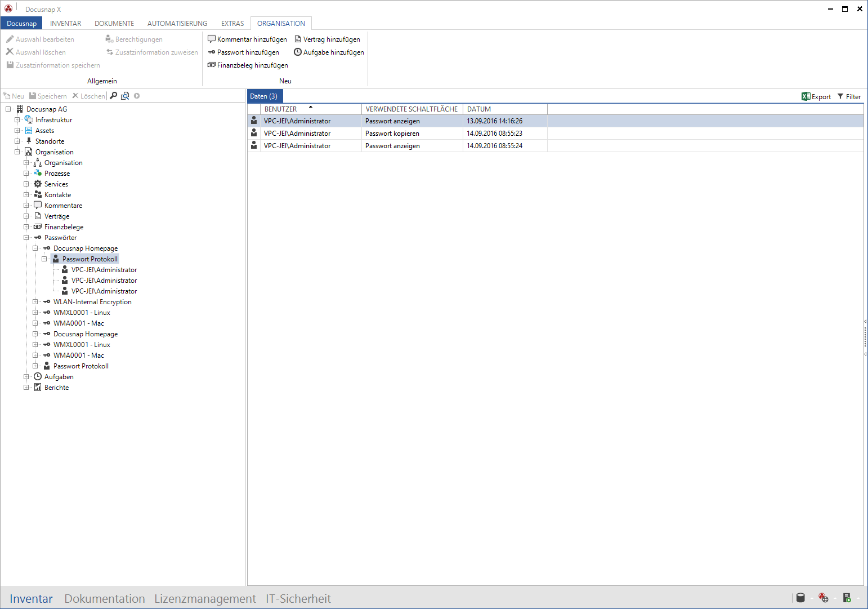Open the EXTRAS ribbon tab
The width and height of the screenshot is (868, 609).
(232, 23)
